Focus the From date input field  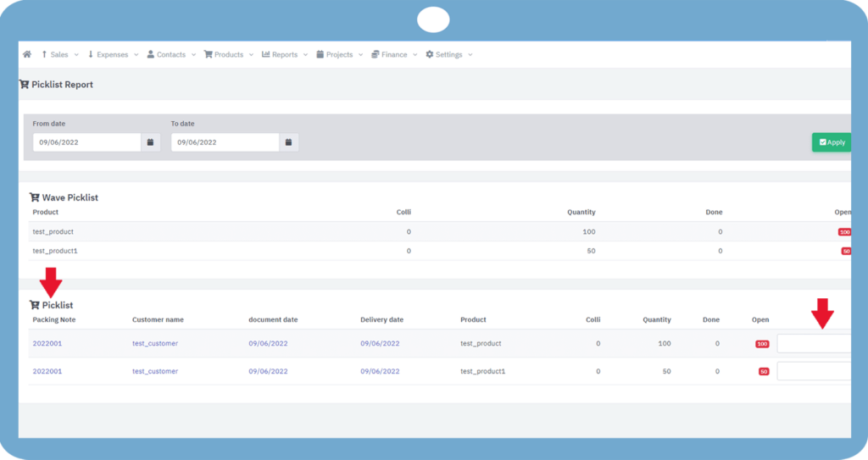[87, 142]
